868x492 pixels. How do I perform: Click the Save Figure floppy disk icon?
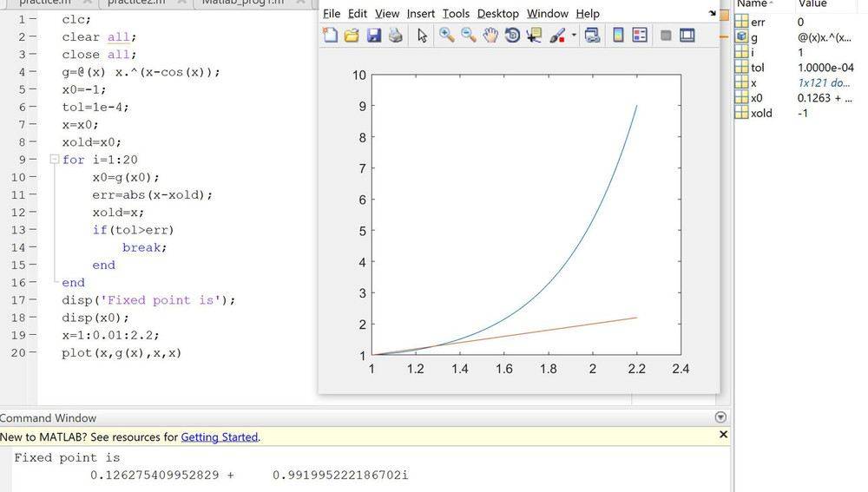point(374,36)
